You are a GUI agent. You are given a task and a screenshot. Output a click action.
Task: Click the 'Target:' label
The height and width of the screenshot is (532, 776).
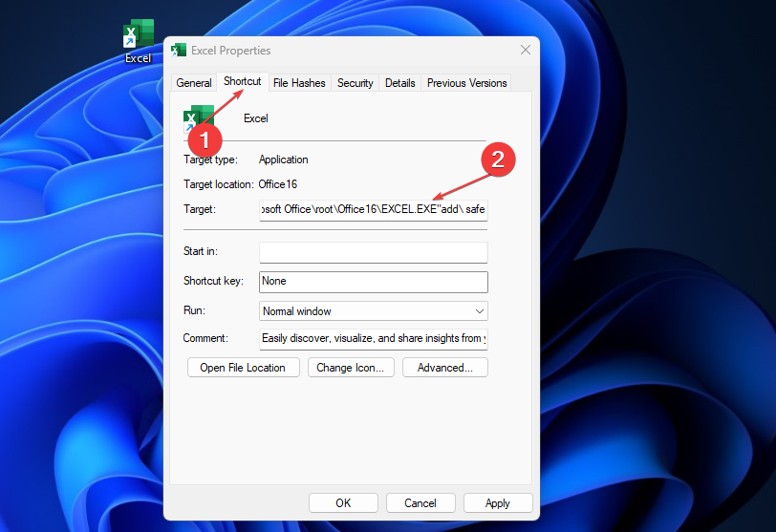click(200, 209)
